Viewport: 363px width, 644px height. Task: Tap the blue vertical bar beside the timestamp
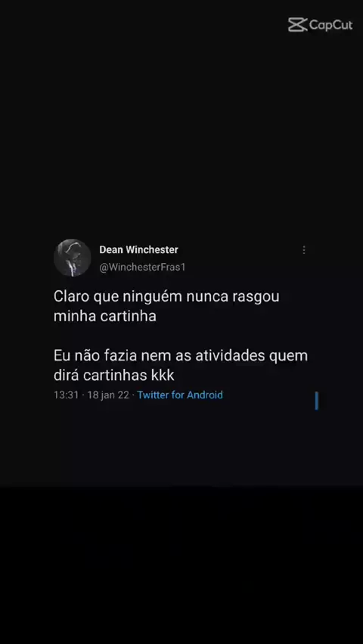click(x=317, y=401)
